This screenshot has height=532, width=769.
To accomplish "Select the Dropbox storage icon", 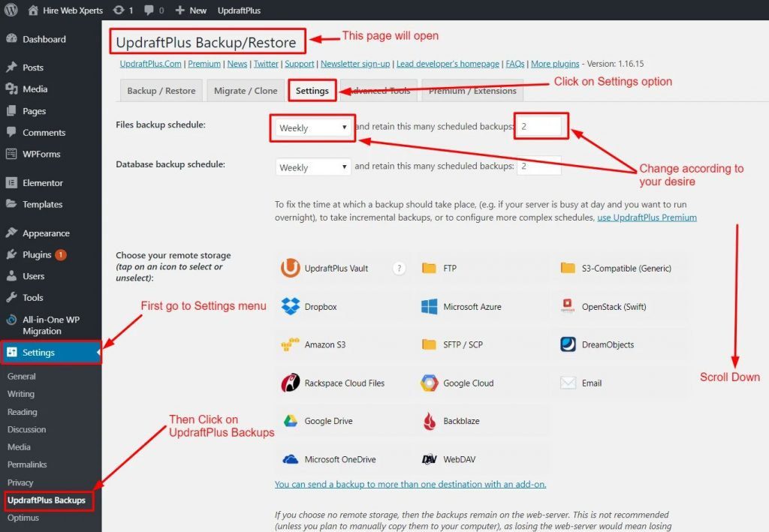I will point(291,306).
